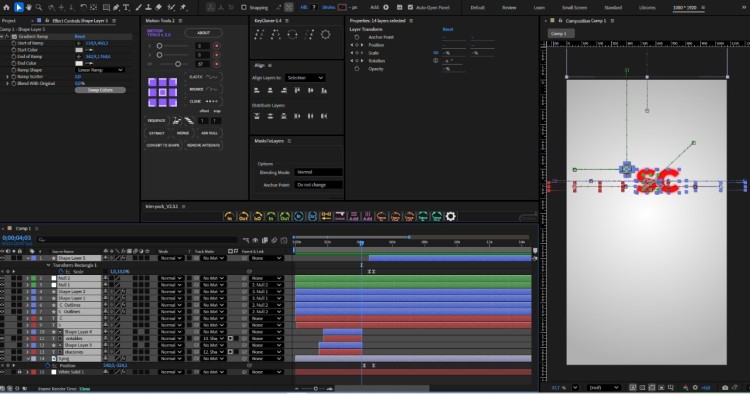Hide the Null 2 layer with eye toggle
This screenshot has width=750, height=394.
2,278
